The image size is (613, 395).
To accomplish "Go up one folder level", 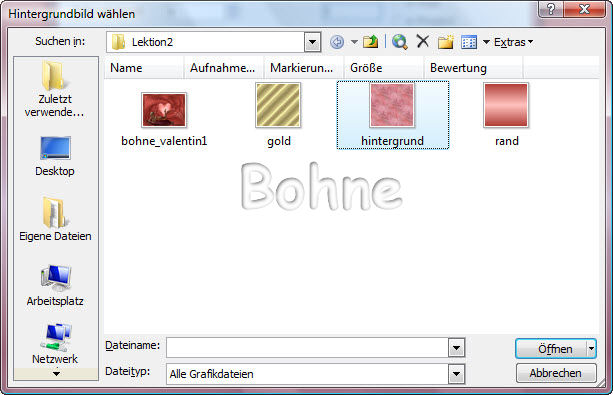I will pos(370,41).
